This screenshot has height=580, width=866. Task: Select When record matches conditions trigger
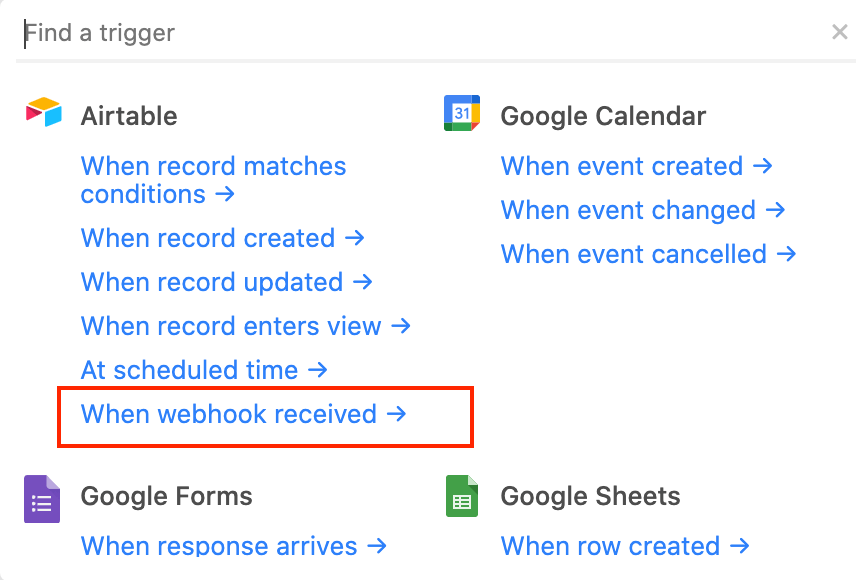click(x=213, y=180)
